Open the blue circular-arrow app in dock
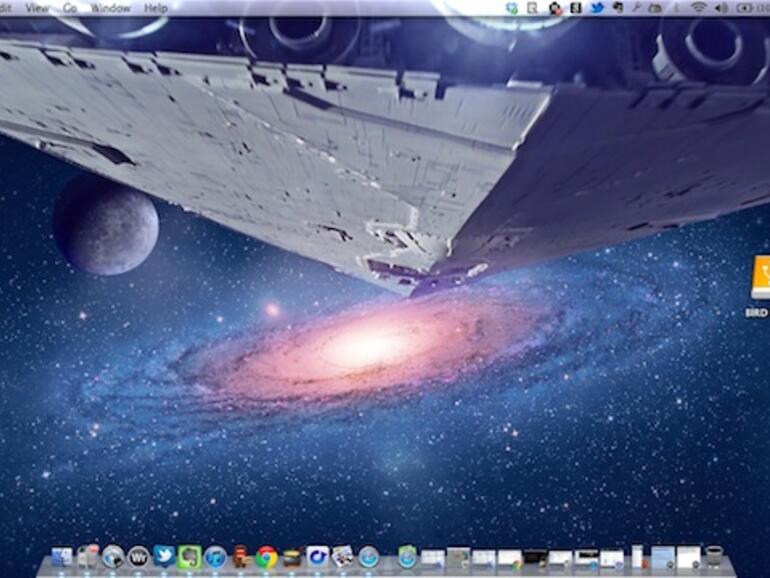Screen dimensions: 770x578 tap(317, 557)
